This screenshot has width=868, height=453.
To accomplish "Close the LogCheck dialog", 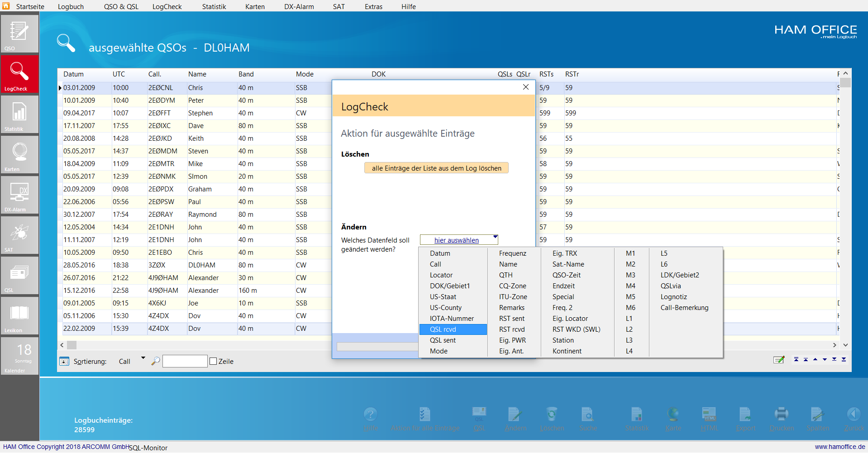I will pyautogui.click(x=526, y=87).
